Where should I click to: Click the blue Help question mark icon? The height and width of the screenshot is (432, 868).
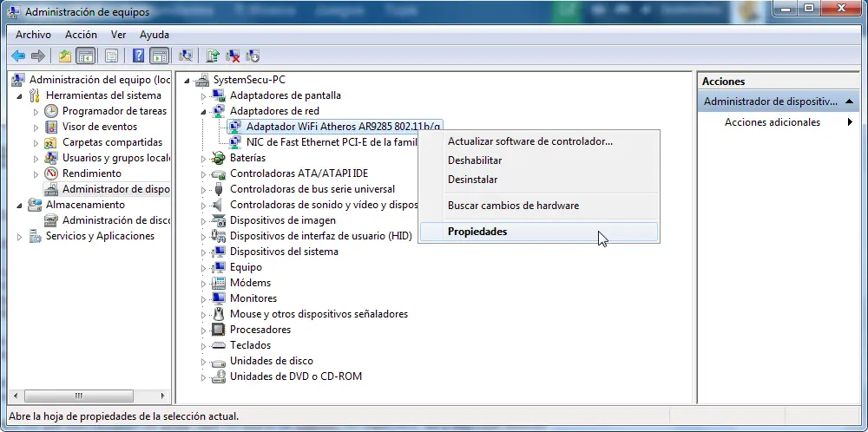coord(138,56)
